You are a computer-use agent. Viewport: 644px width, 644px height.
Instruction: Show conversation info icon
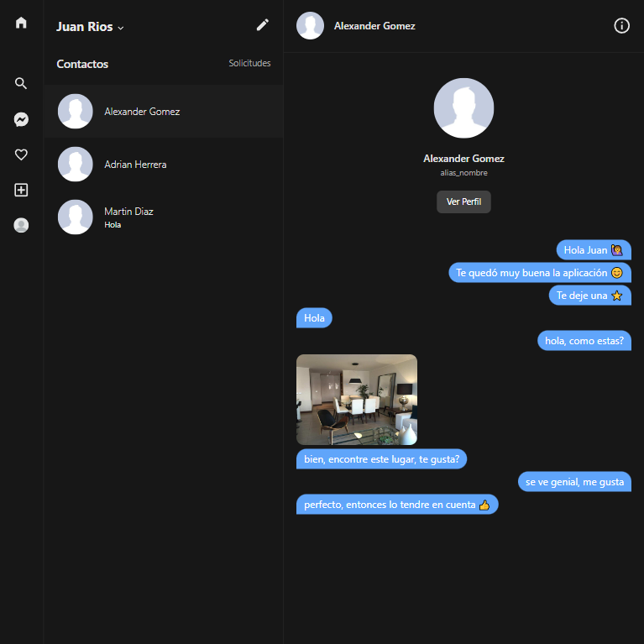[621, 25]
